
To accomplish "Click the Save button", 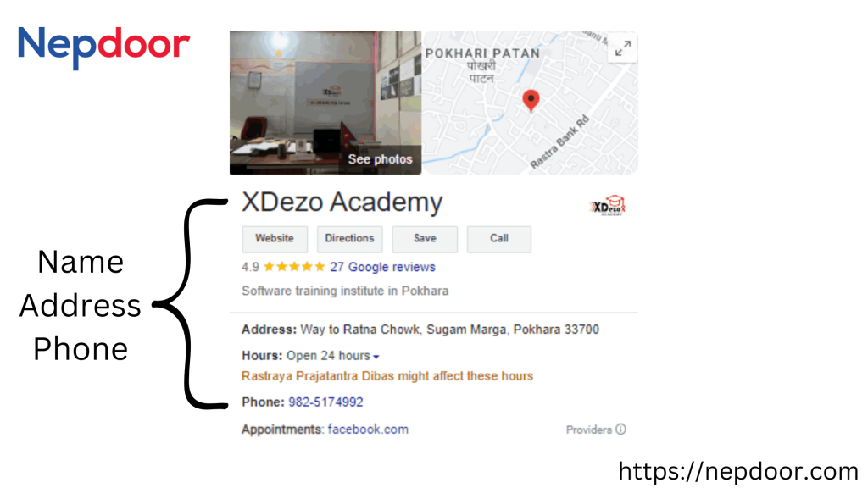I will [x=425, y=238].
